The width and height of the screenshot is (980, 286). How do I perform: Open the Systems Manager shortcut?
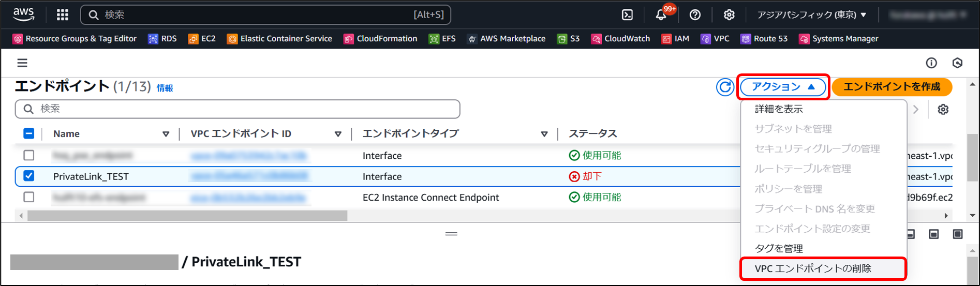[839, 39]
